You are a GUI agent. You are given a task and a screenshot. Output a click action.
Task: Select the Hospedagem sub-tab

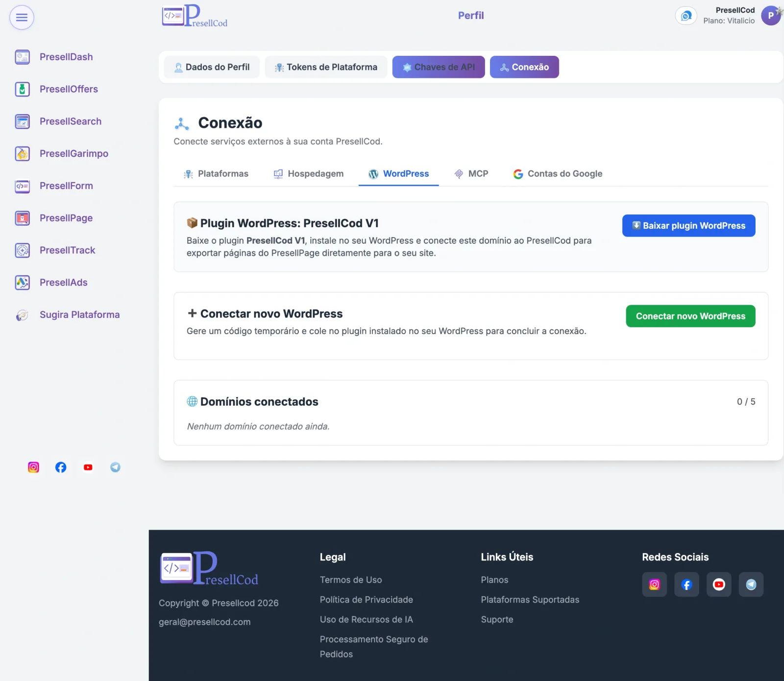tap(309, 174)
